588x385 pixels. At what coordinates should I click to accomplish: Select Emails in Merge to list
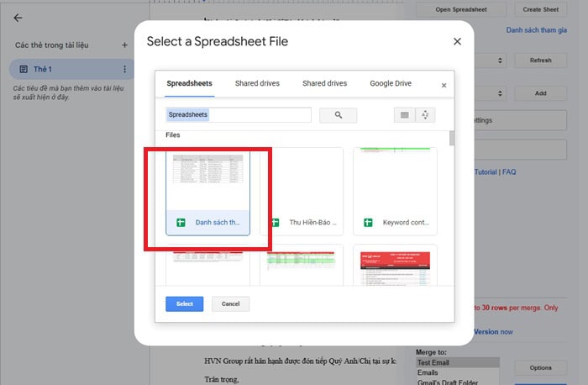click(x=458, y=372)
